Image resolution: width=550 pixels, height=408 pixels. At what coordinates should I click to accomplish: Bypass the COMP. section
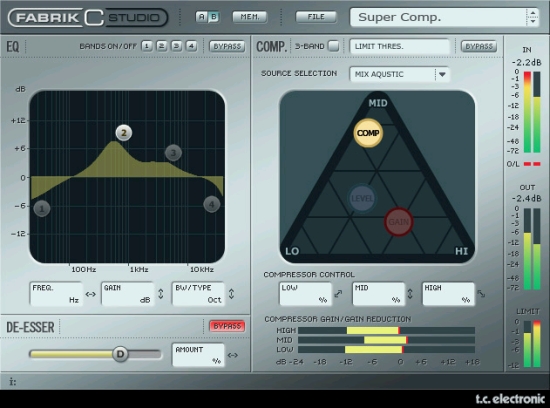click(x=479, y=46)
